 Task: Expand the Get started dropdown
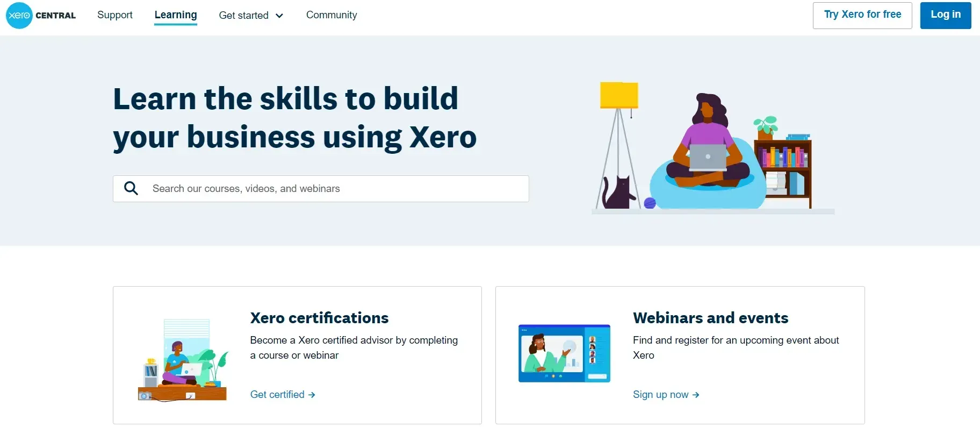click(251, 16)
